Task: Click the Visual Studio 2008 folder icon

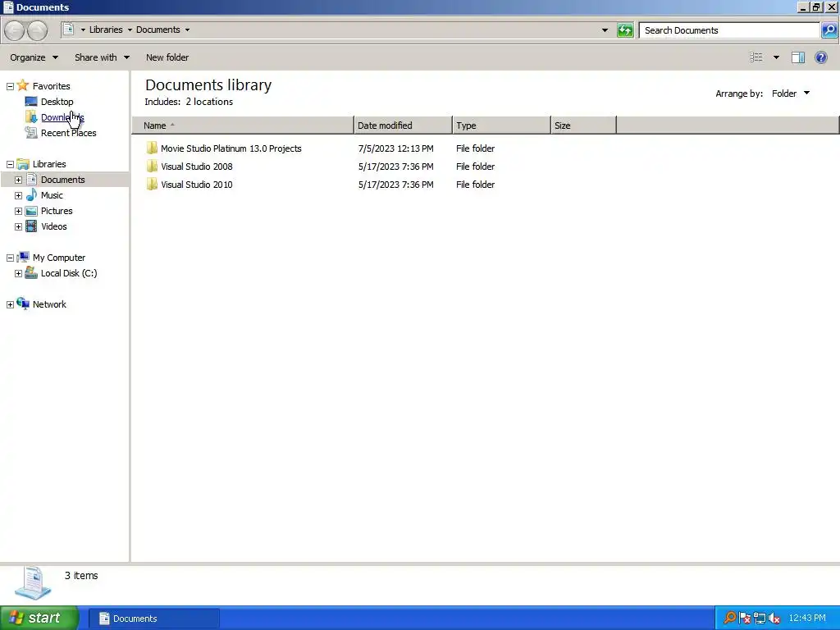Action: 152,166
